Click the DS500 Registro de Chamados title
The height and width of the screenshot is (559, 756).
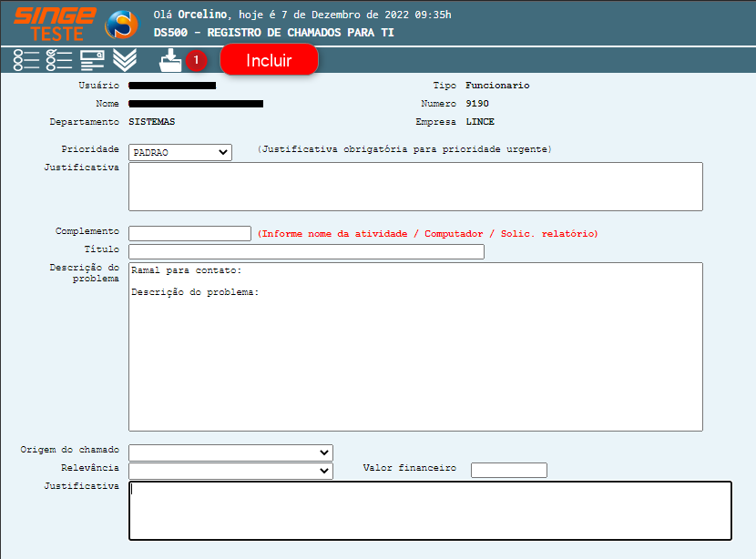click(x=274, y=32)
